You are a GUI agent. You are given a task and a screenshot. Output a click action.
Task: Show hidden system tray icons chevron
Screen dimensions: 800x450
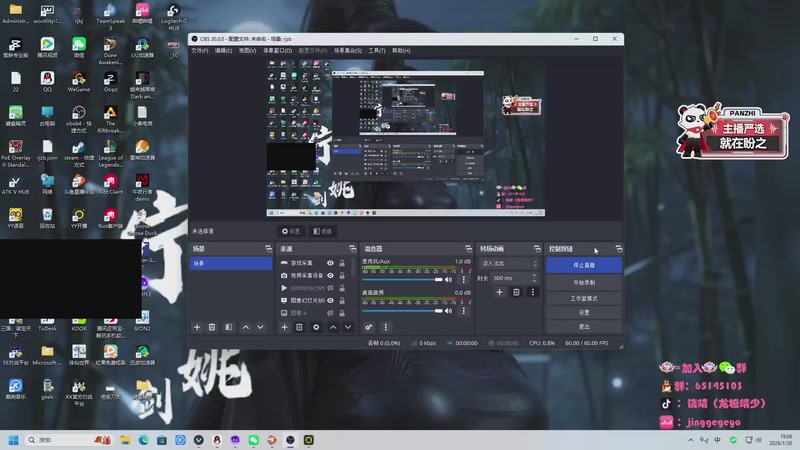690,440
